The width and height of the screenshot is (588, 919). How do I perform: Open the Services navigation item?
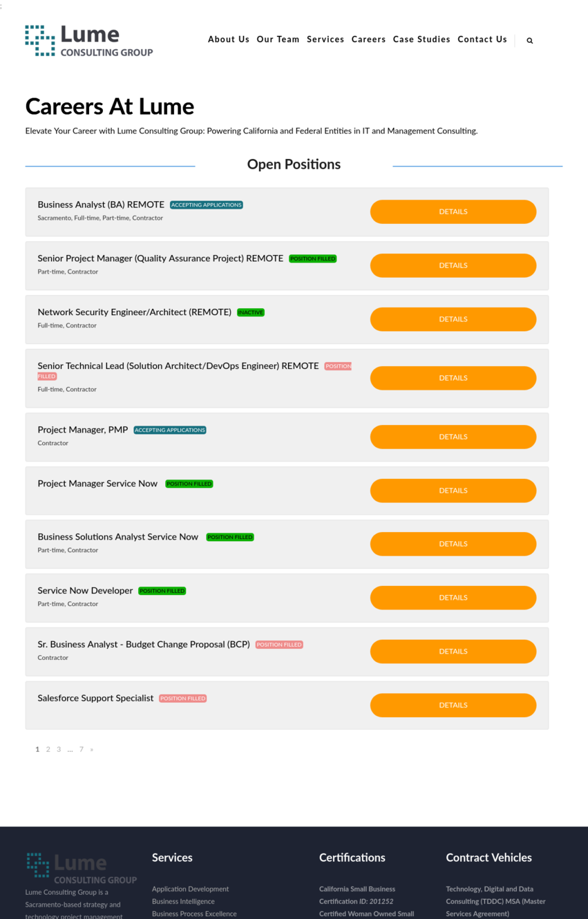(325, 39)
